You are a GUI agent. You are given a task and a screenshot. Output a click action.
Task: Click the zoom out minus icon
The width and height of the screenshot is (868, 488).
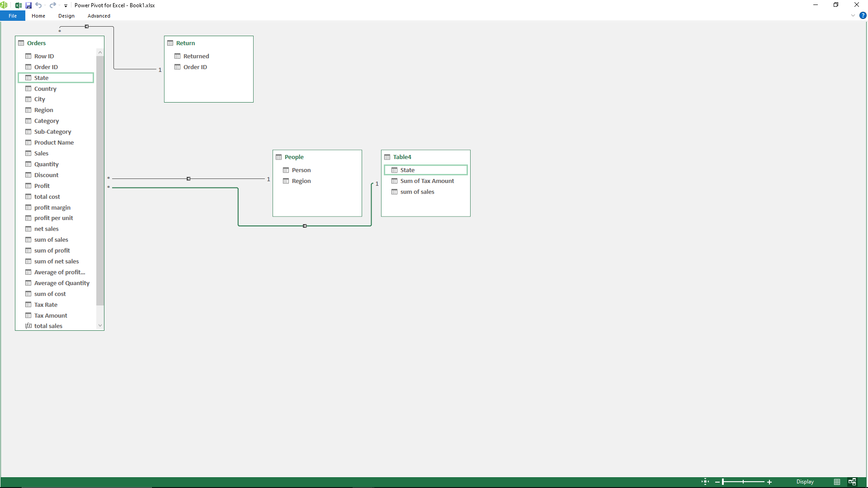[717, 482]
